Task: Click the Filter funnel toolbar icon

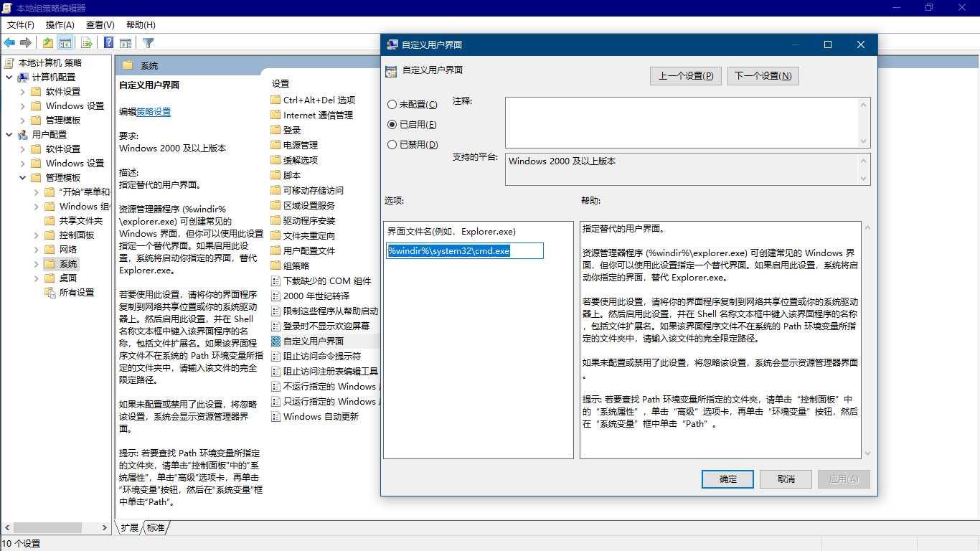Action: [148, 43]
